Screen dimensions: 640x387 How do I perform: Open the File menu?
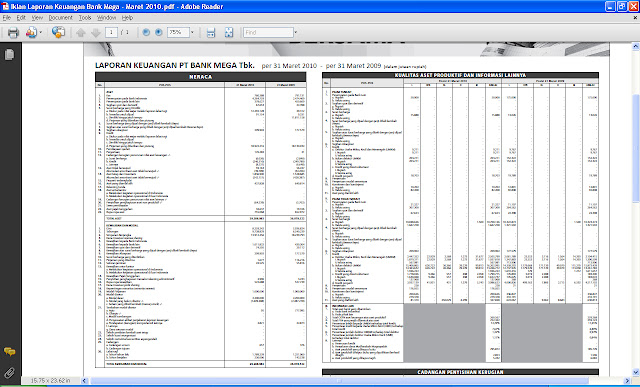[7, 18]
